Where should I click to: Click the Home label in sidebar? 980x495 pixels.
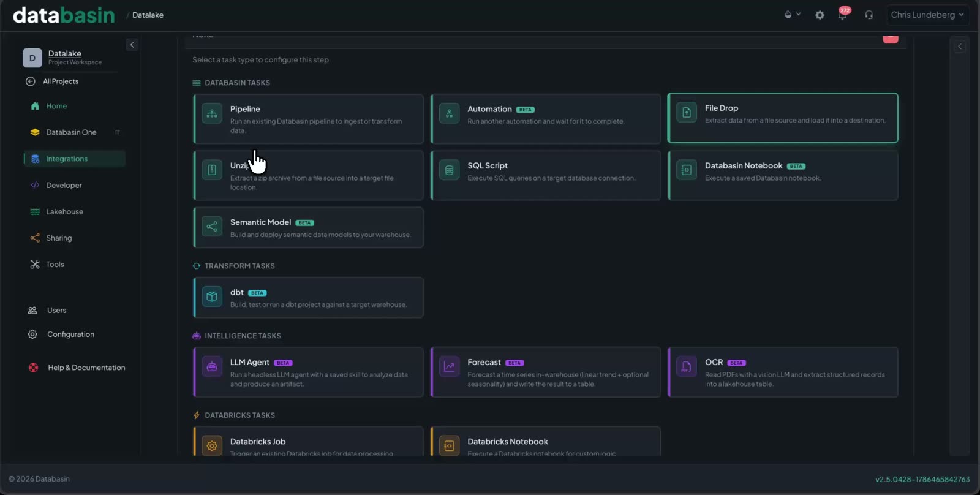(56, 106)
